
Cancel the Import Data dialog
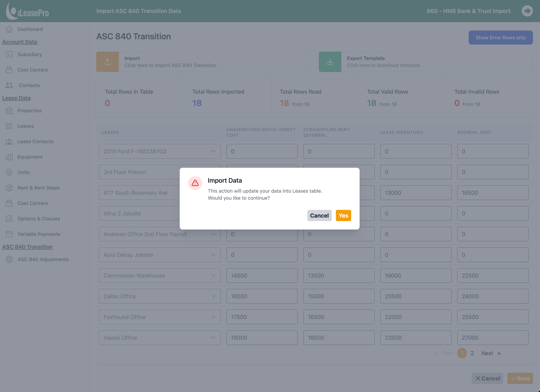(x=319, y=215)
